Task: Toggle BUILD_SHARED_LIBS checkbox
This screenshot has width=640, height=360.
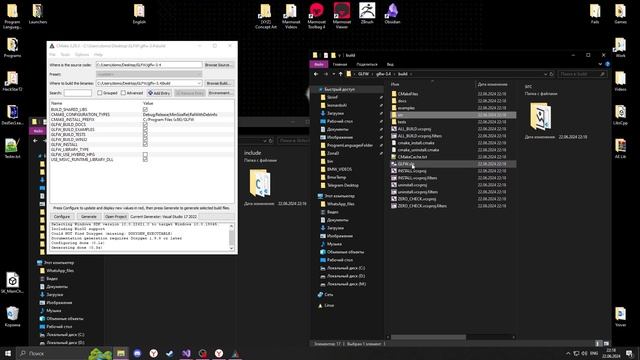Action: pos(145,110)
